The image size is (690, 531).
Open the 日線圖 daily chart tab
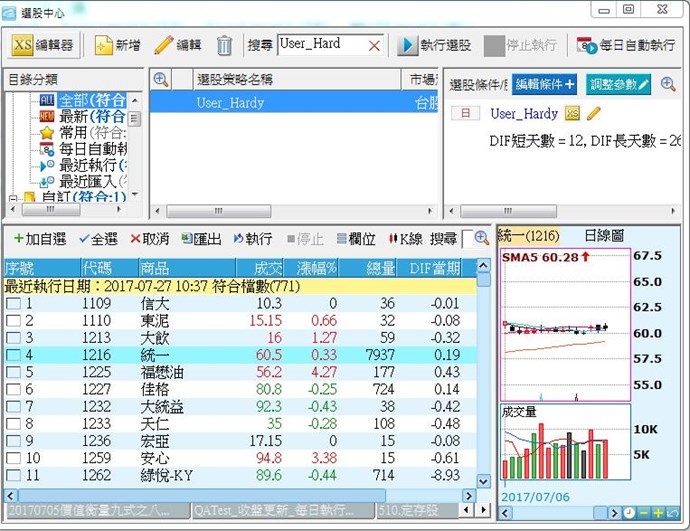603,235
